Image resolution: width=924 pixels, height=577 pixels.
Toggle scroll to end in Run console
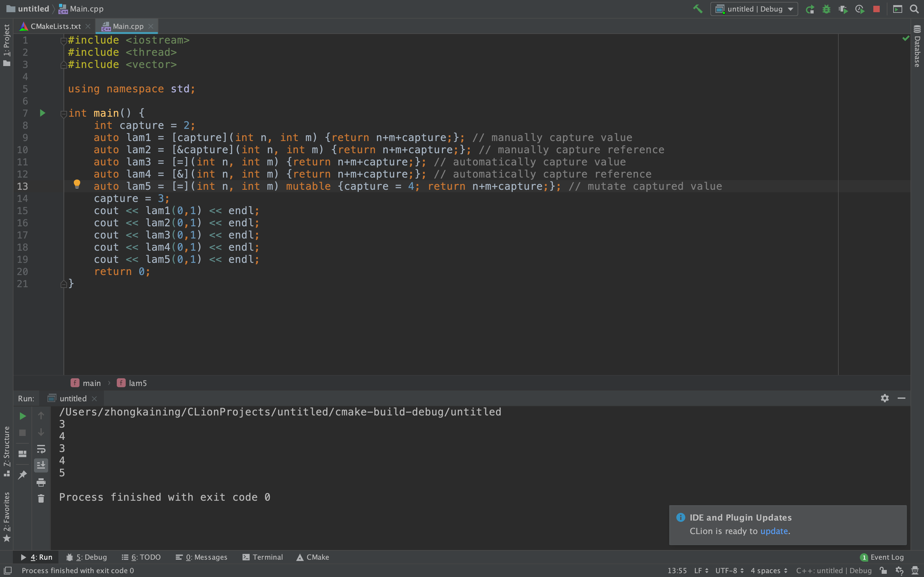[41, 465]
